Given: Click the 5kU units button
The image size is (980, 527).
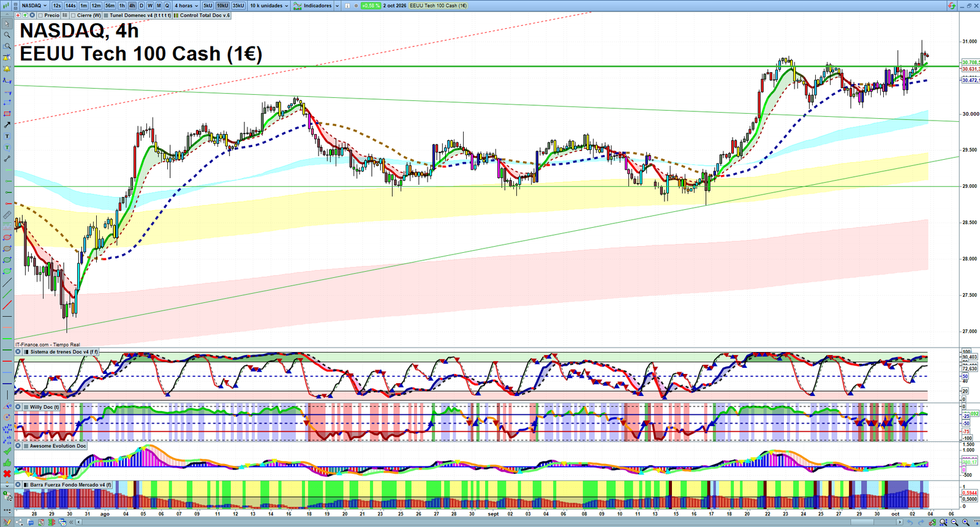Looking at the screenshot, I should click(208, 6).
